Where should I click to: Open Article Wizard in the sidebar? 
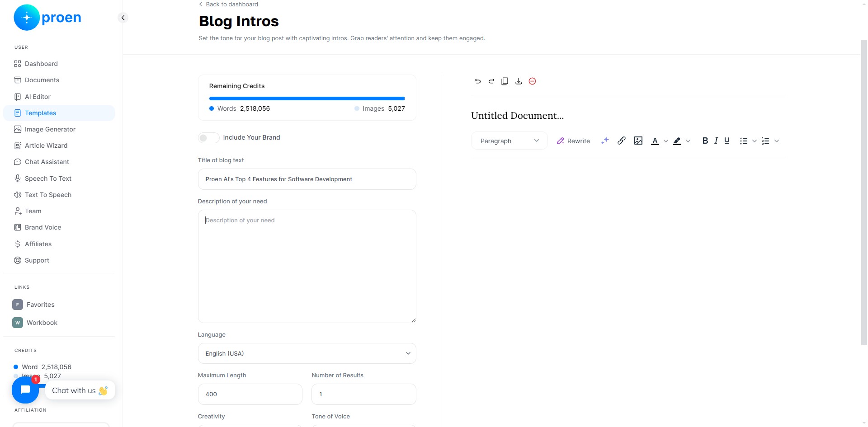[59, 145]
